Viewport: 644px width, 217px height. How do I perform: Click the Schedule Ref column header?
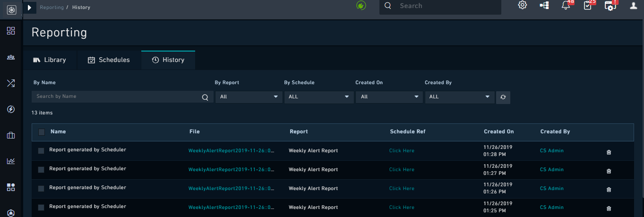408,132
